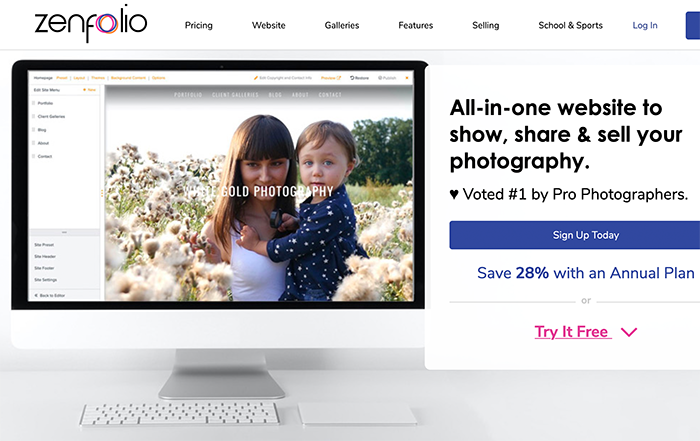Click the Zenfolio logo
The image size is (700, 441).
pyautogui.click(x=91, y=23)
